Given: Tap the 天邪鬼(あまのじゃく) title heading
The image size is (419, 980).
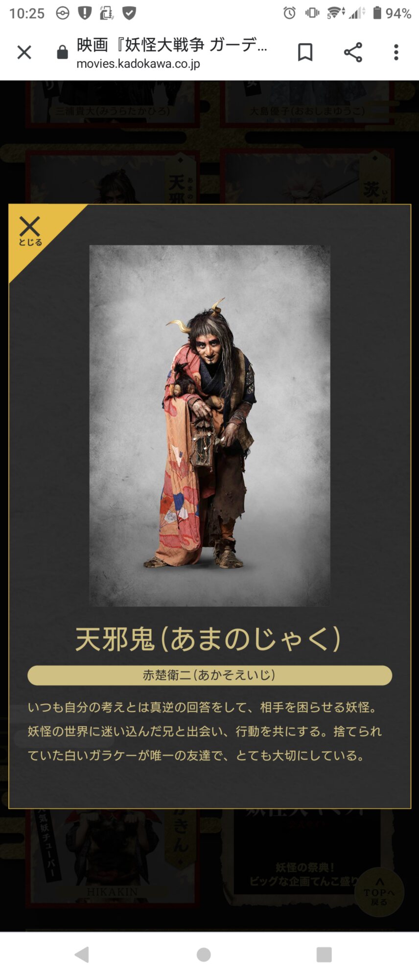Looking at the screenshot, I should click(209, 638).
